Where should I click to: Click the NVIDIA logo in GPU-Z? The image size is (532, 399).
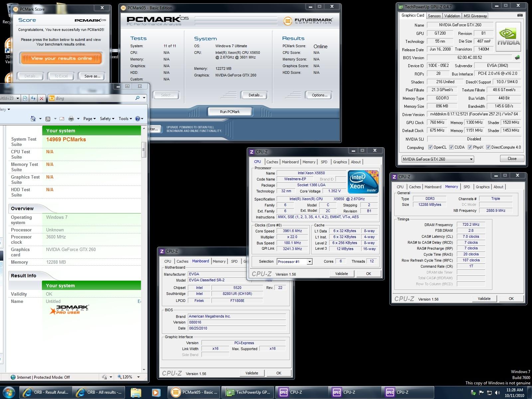pos(508,37)
